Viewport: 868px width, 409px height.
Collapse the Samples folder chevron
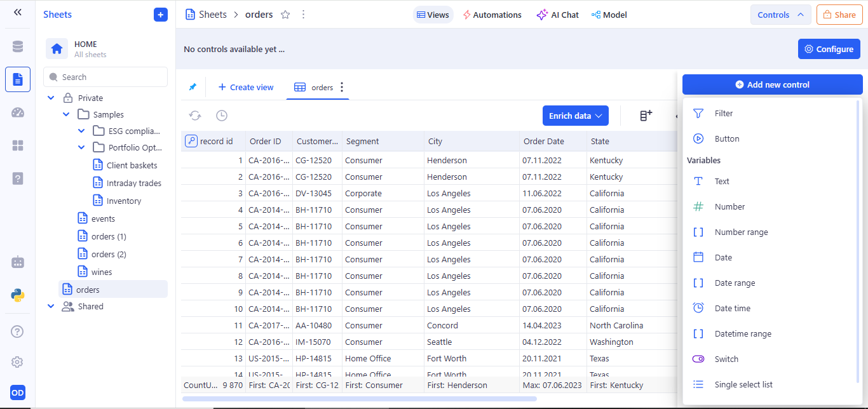pyautogui.click(x=66, y=114)
